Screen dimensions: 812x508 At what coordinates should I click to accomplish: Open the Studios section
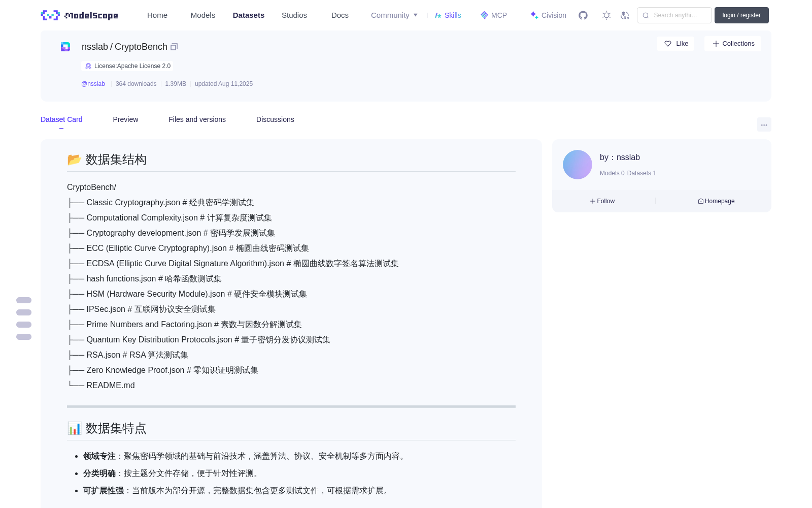coord(294,15)
